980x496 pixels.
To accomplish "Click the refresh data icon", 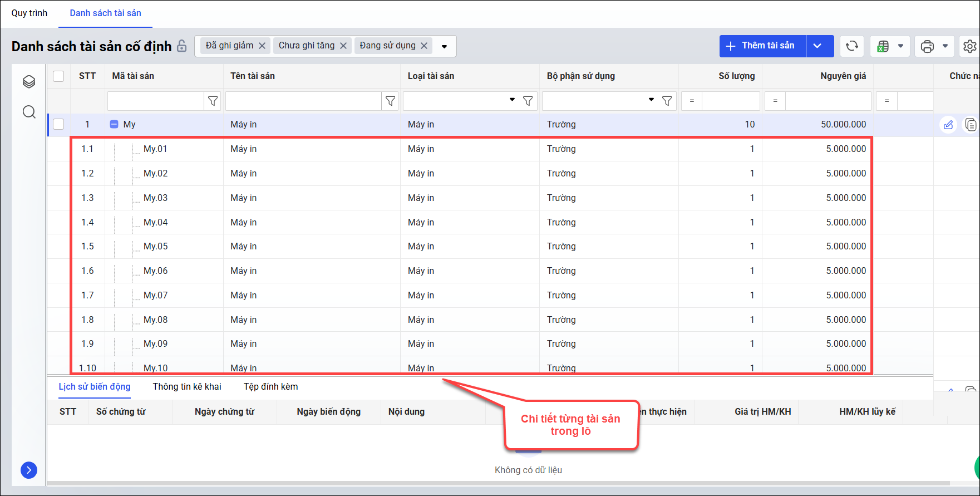I will pos(851,46).
